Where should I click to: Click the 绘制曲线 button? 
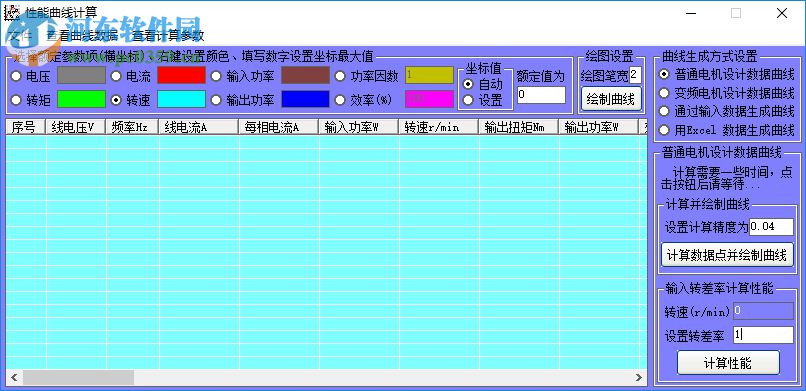click(x=611, y=99)
